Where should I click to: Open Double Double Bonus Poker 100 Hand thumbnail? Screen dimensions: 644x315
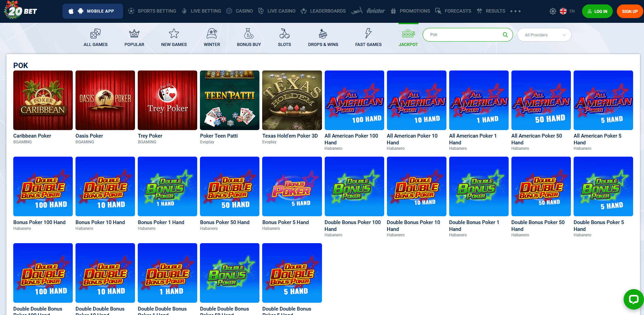[x=43, y=273]
